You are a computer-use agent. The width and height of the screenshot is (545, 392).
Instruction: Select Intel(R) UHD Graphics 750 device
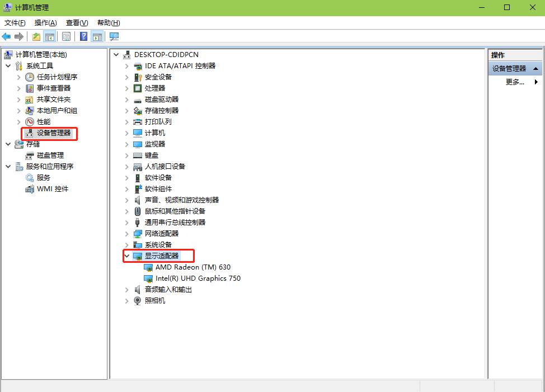198,278
